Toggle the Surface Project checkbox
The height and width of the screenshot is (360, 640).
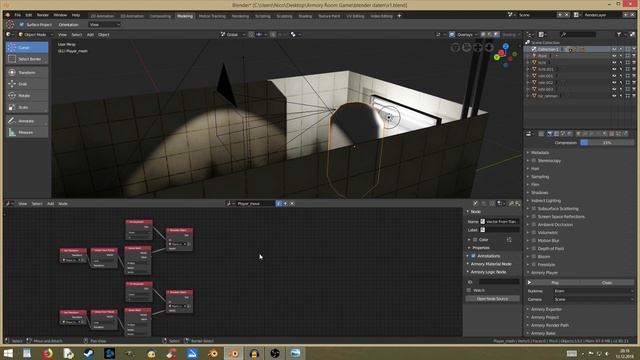(22, 24)
